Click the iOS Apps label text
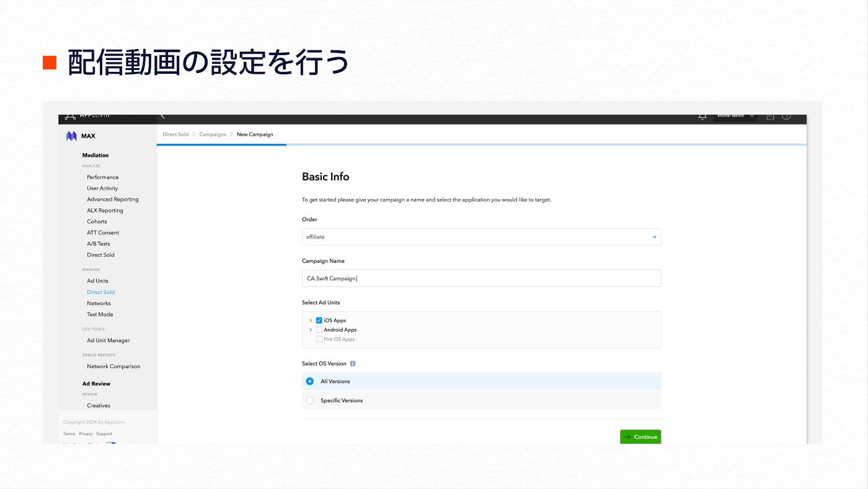The image size is (868, 489). coord(335,320)
